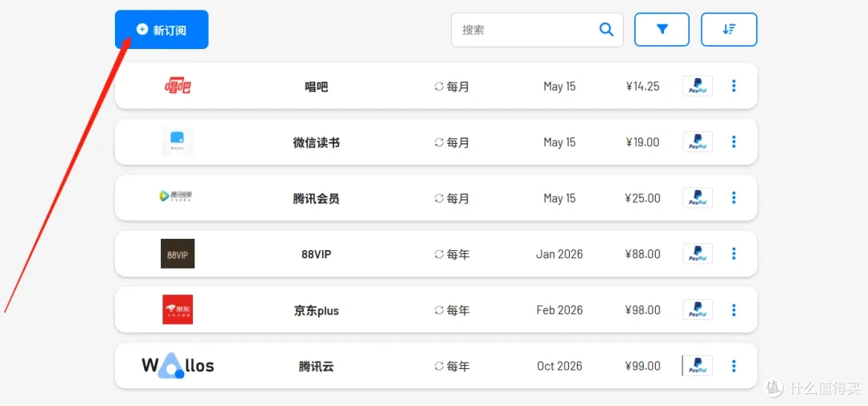Click the recurring cycle icon in 微信读书 row
This screenshot has height=406, width=868.
click(439, 142)
